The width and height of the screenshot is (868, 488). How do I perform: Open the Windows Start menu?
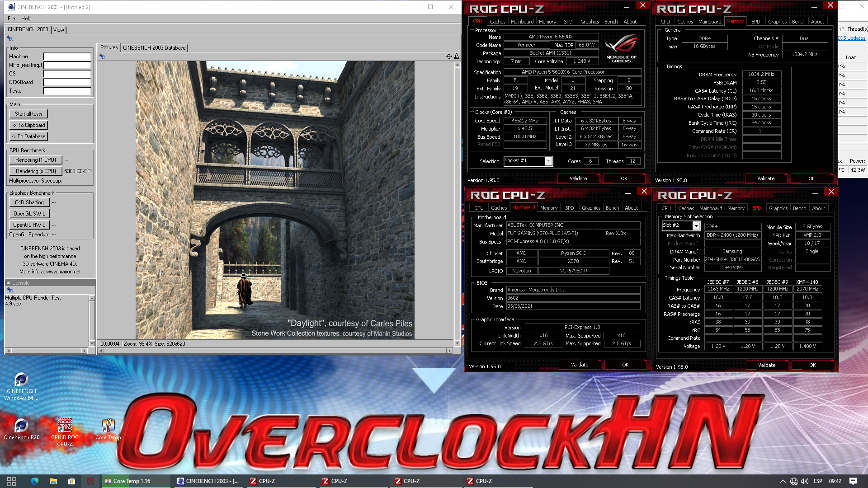pos(12,481)
